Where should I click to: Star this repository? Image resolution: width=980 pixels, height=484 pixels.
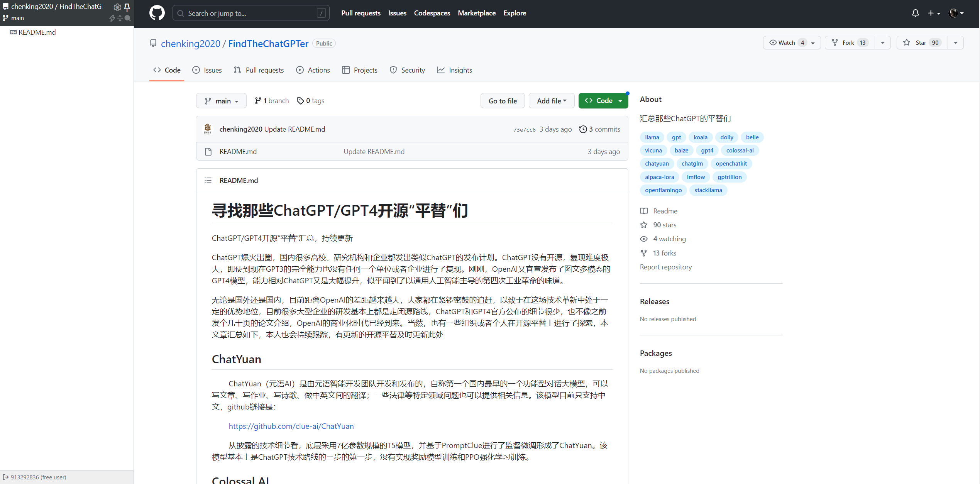[922, 42]
